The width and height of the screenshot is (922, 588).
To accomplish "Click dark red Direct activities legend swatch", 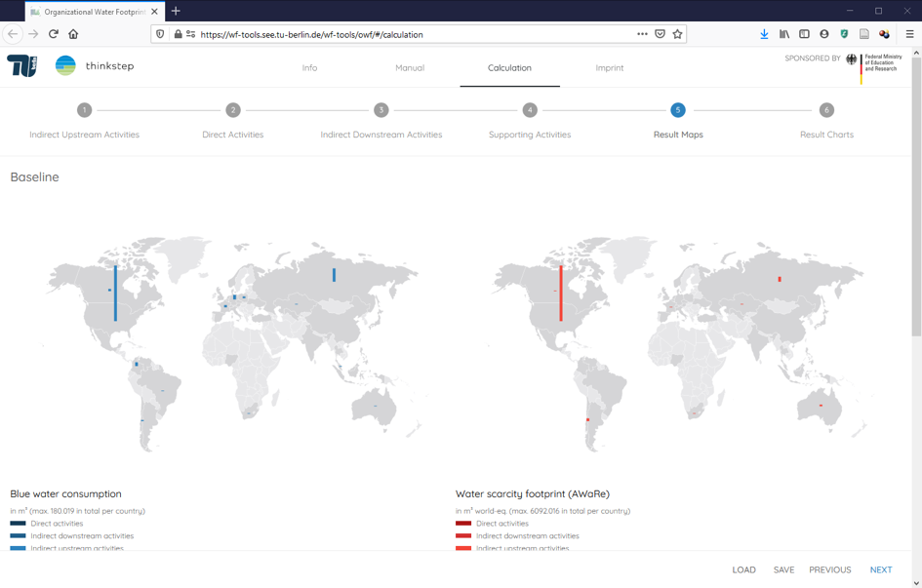I will [463, 524].
